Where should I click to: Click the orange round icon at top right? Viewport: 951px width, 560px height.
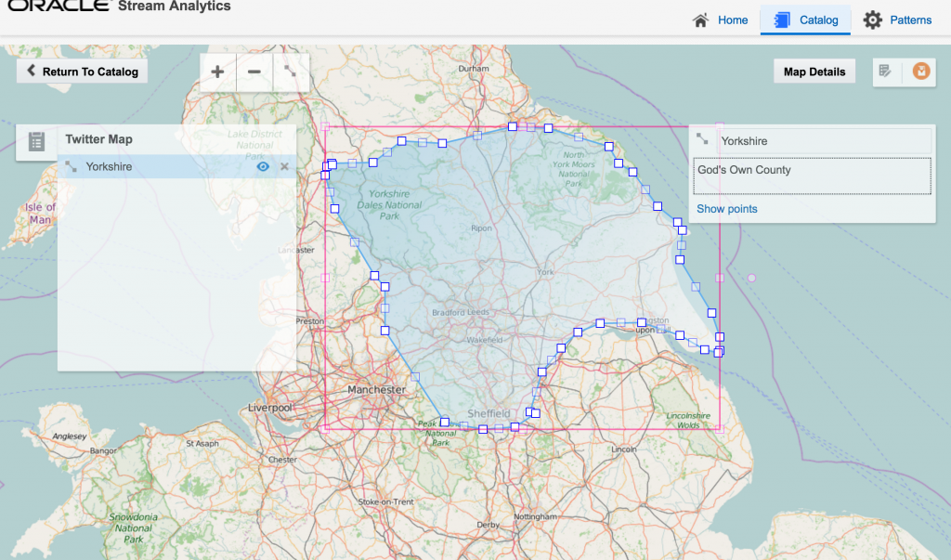[921, 72]
